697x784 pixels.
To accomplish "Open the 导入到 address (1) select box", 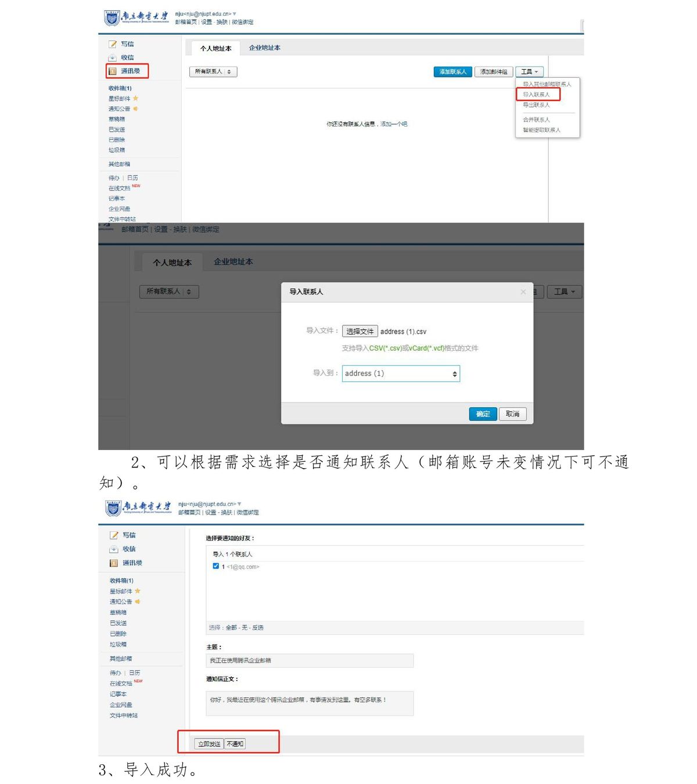I will [x=401, y=373].
